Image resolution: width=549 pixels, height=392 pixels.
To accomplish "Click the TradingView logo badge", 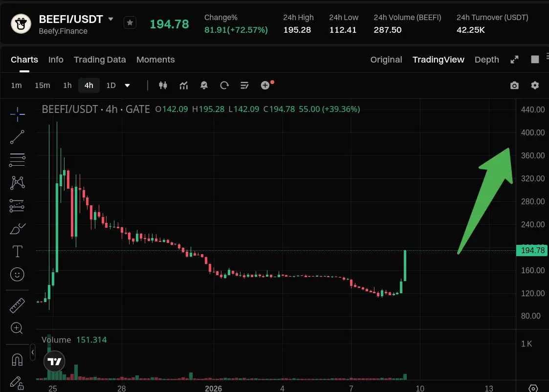I will pyautogui.click(x=54, y=361).
